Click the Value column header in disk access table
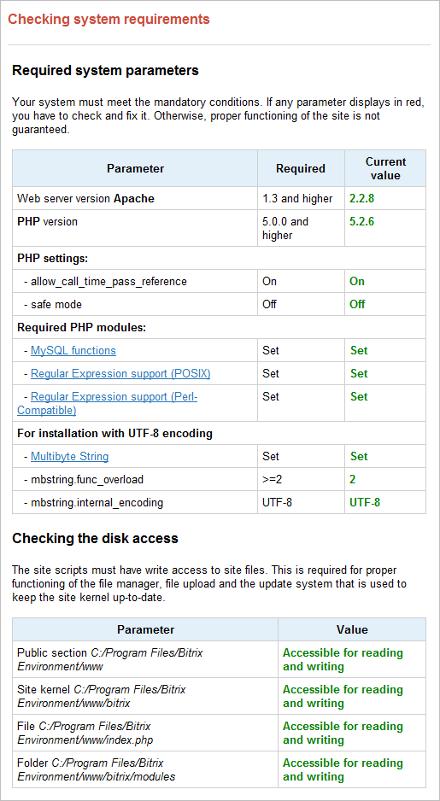The image size is (440, 801). (x=352, y=629)
